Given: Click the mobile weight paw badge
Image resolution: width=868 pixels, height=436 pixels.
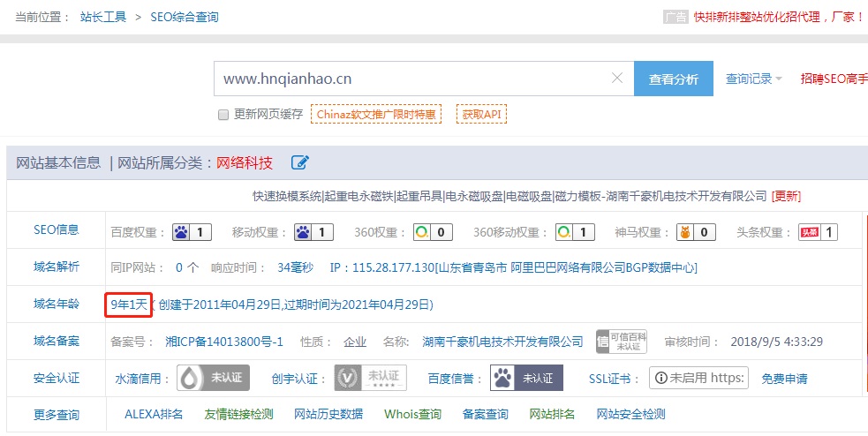Looking at the screenshot, I should [313, 233].
